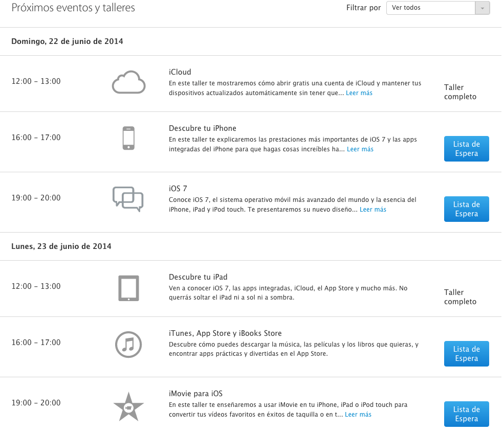504x434 pixels.
Task: Click 'Leer más' in the iCloud description
Action: pyautogui.click(x=359, y=93)
